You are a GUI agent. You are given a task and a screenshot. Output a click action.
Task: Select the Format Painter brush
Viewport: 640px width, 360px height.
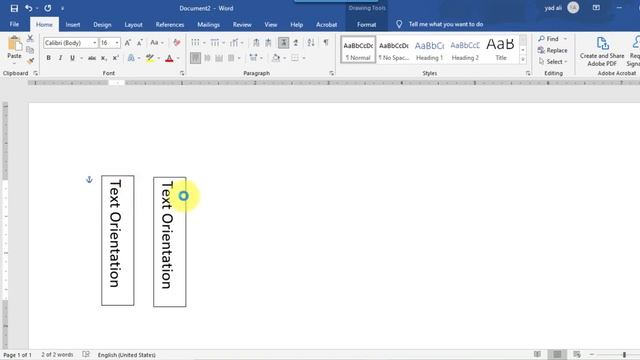[x=30, y=61]
